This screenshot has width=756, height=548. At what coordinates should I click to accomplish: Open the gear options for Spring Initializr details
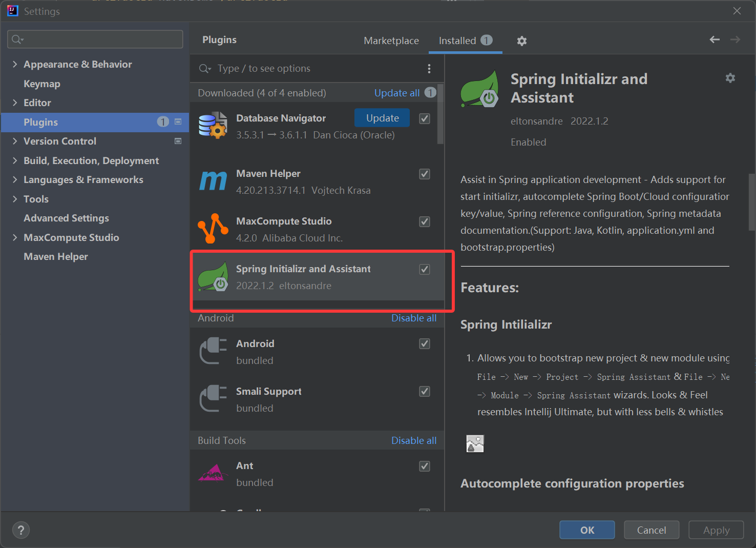tap(730, 78)
